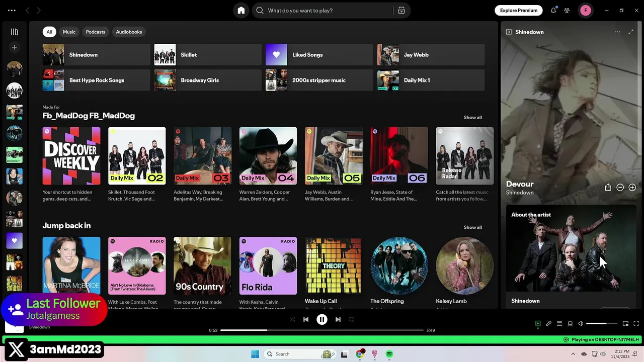Select the Audiobooks filter chip

129,32
